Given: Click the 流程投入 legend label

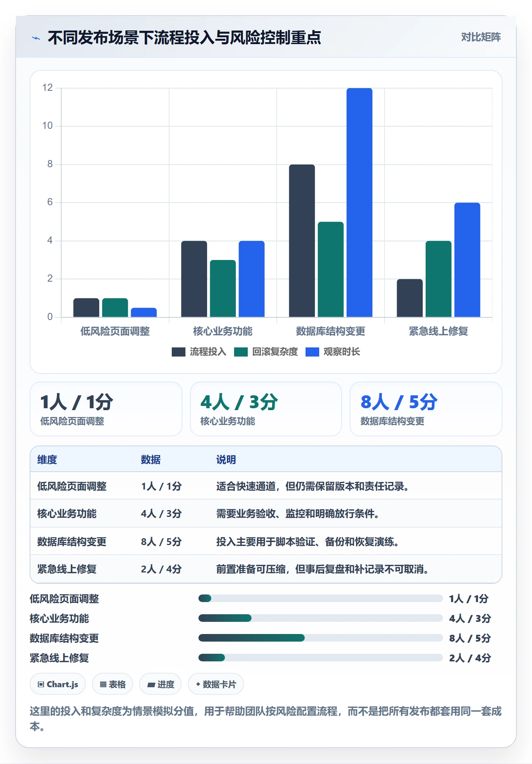Looking at the screenshot, I should point(208,352).
